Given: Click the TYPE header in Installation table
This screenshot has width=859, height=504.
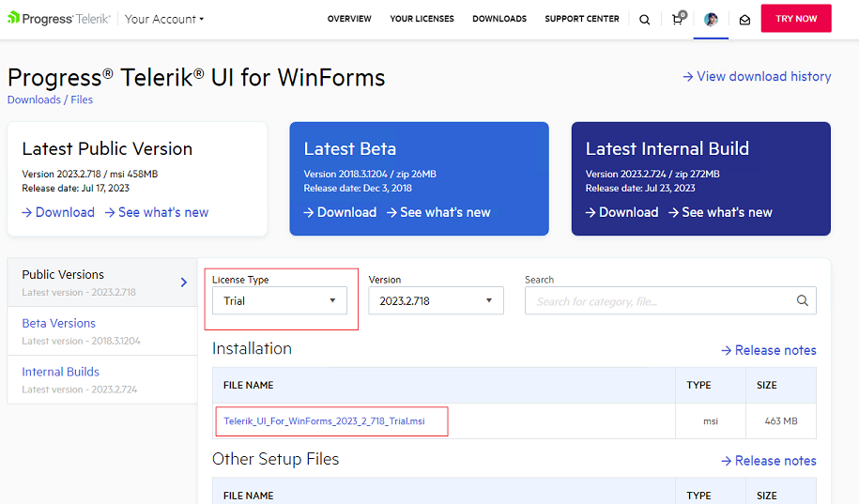Looking at the screenshot, I should [698, 385].
